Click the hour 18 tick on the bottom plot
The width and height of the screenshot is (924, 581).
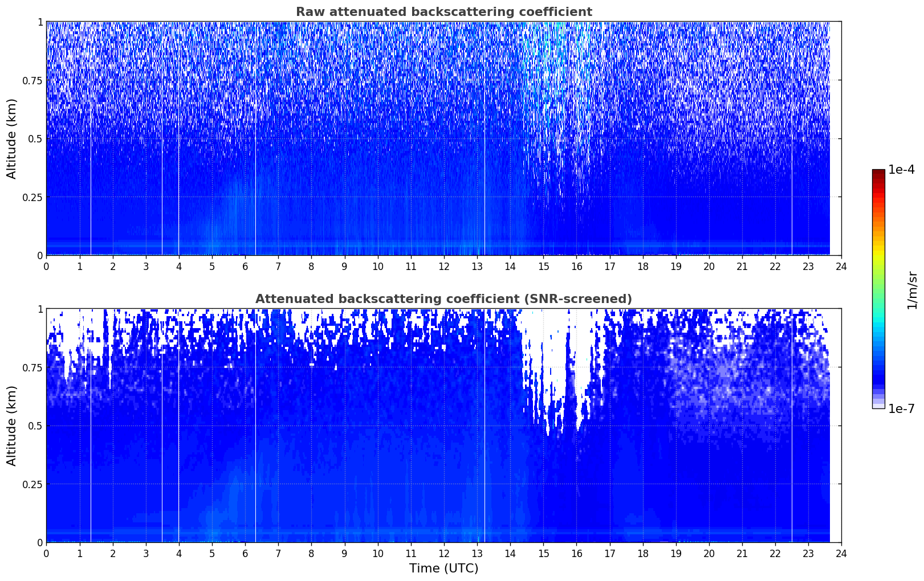[x=642, y=554]
